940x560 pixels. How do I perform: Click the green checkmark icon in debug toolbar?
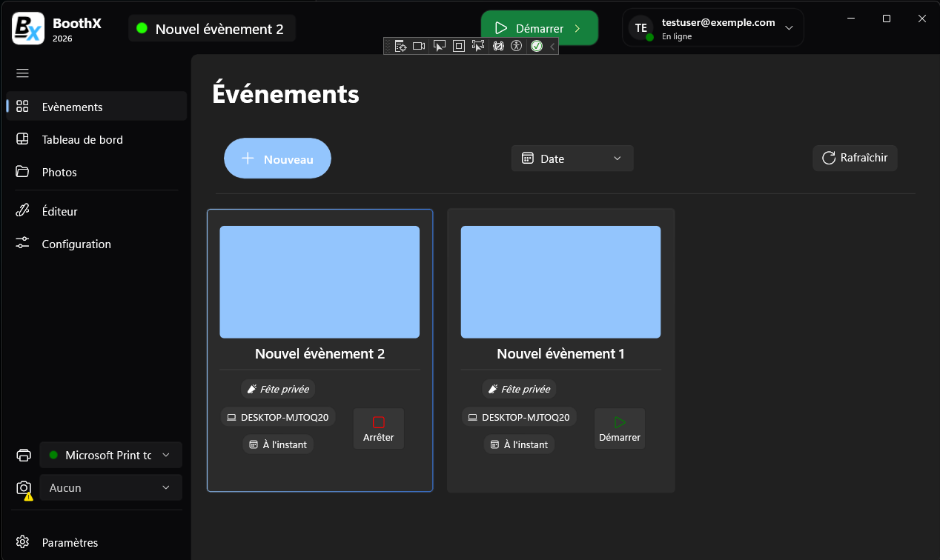point(537,46)
